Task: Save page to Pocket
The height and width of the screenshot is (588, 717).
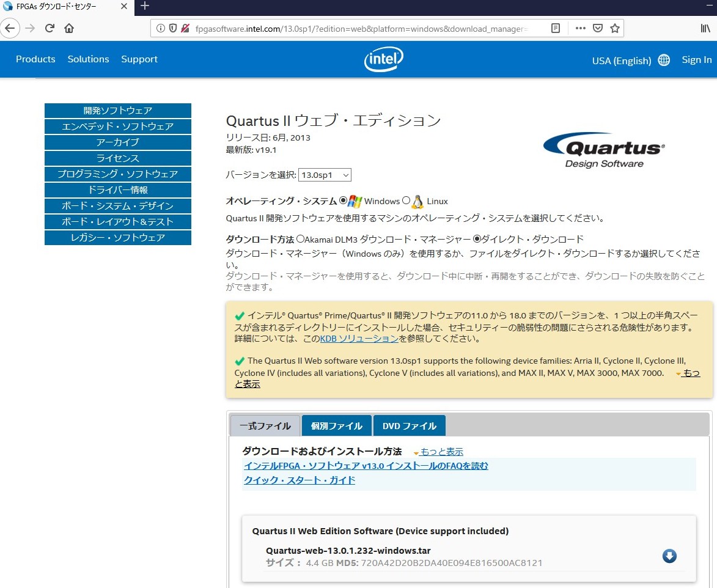Action: (x=598, y=28)
